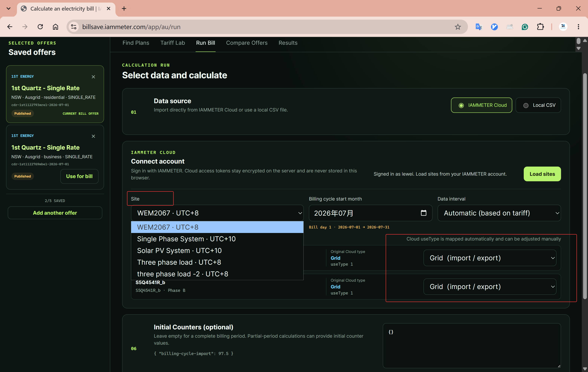Open the first Grid (import / export) dropdown
588x372 pixels.
(x=490, y=258)
